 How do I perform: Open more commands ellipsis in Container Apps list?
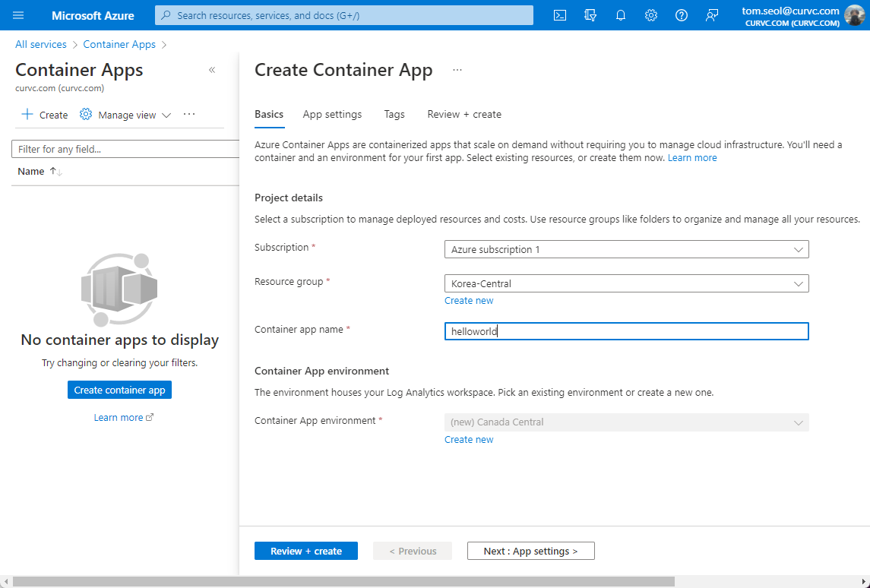click(x=189, y=114)
